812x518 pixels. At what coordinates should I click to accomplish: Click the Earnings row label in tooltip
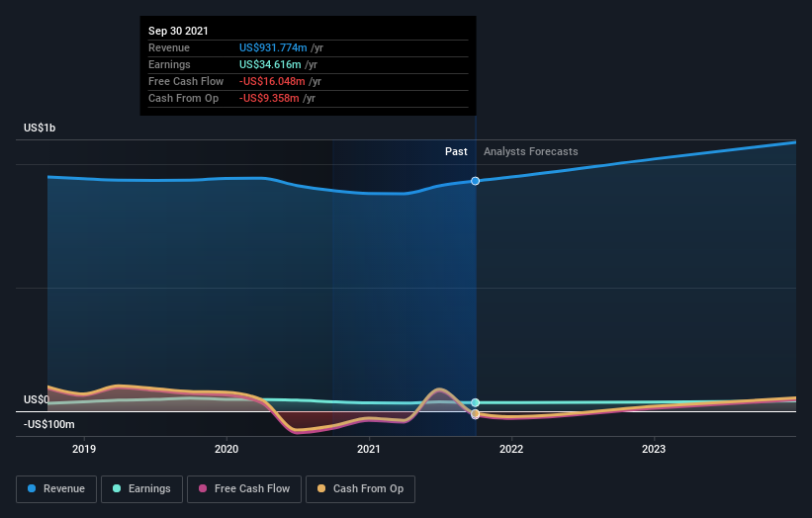(169, 64)
